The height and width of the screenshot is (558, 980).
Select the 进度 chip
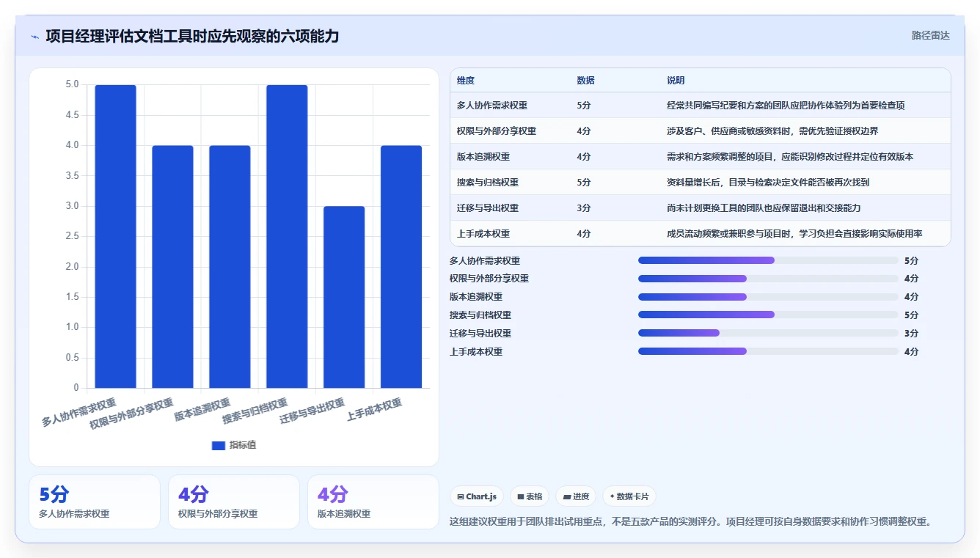pyautogui.click(x=576, y=496)
